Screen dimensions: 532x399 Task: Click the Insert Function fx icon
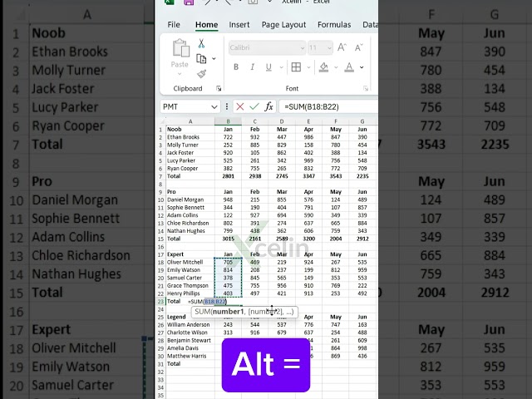click(268, 107)
